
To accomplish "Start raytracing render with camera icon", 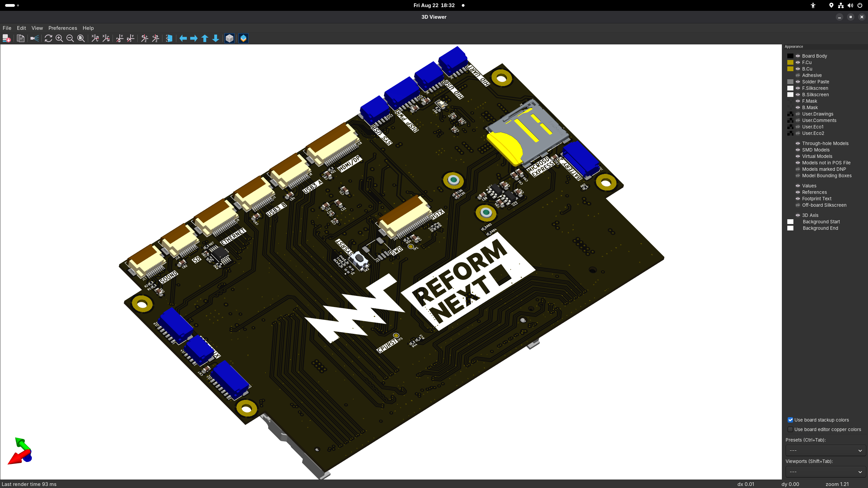I will click(x=35, y=38).
